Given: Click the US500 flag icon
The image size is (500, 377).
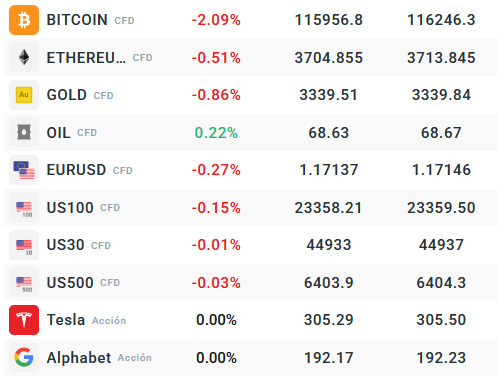Looking at the screenshot, I should (24, 283).
